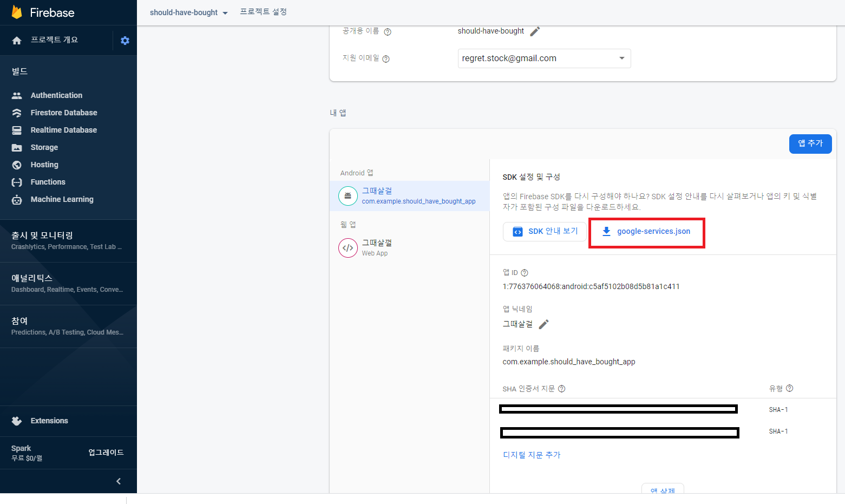This screenshot has height=504, width=845.
Task: Click the Realtime Database icon
Action: point(17,130)
